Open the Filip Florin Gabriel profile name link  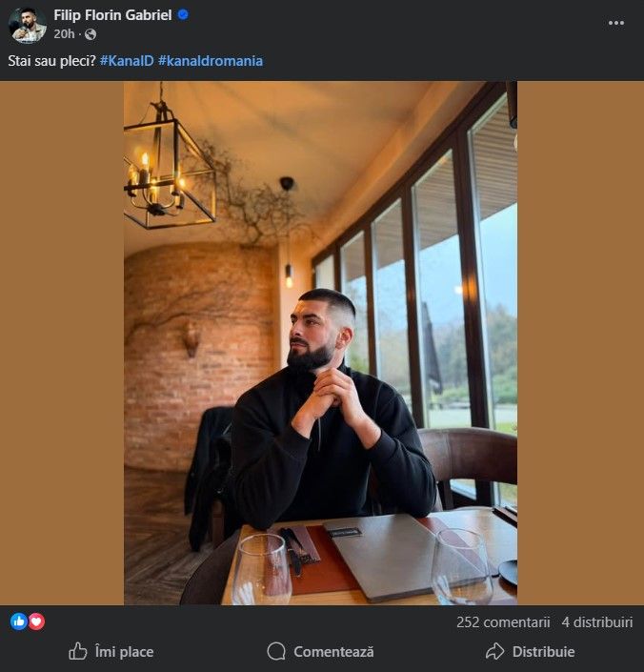tap(112, 15)
